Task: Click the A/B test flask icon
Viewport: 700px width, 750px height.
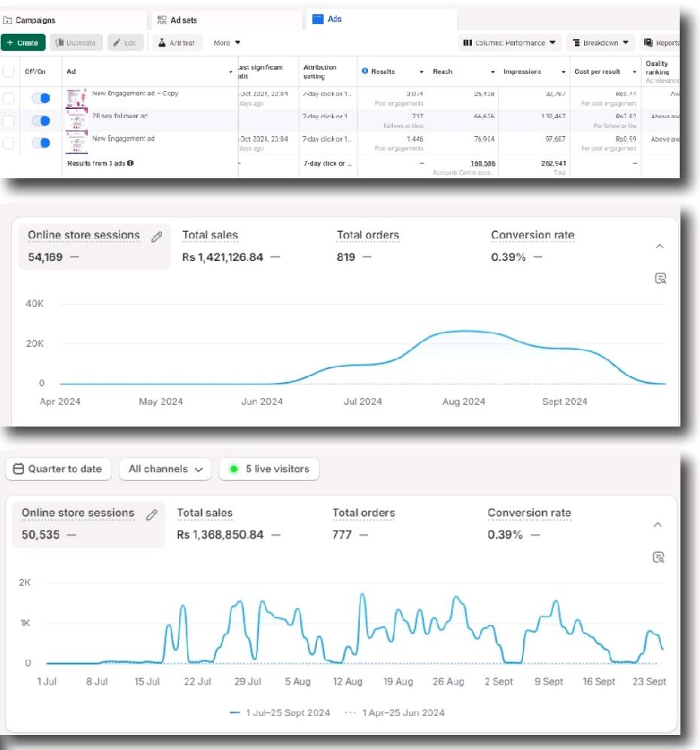Action: tap(162, 43)
